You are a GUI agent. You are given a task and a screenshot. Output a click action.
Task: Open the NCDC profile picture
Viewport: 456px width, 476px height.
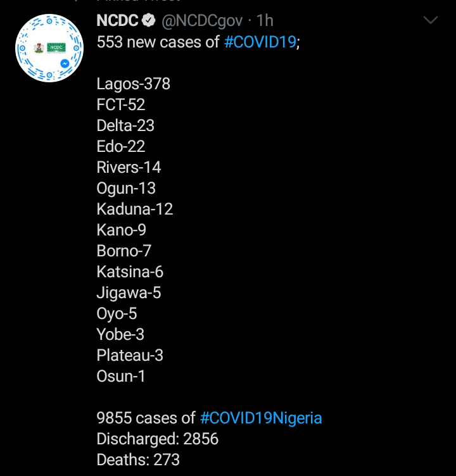(49, 49)
